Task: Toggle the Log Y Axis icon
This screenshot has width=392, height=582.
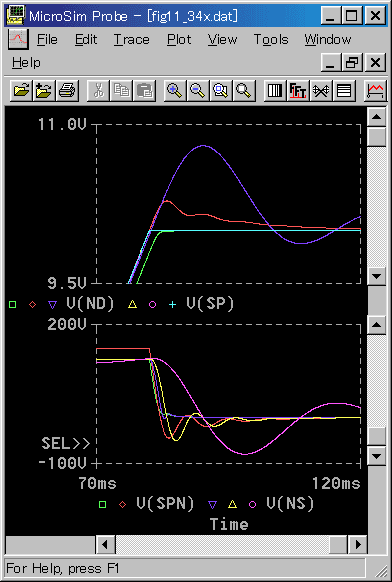Action: click(344, 90)
